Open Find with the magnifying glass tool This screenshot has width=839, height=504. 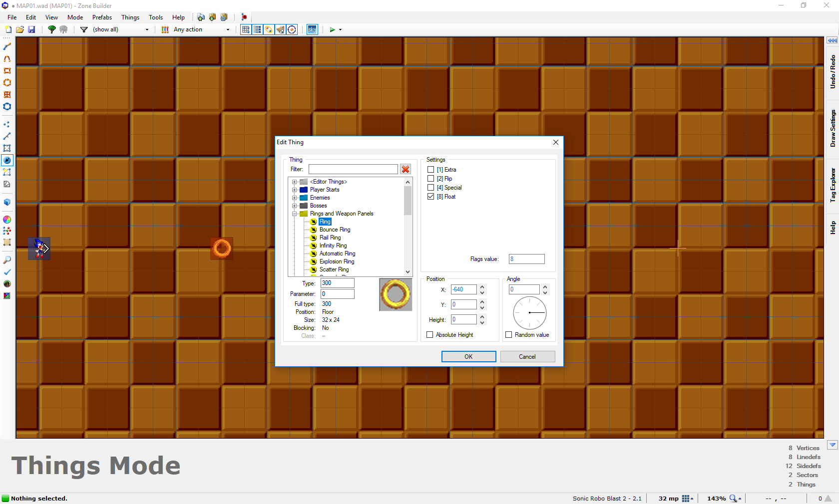(7, 260)
